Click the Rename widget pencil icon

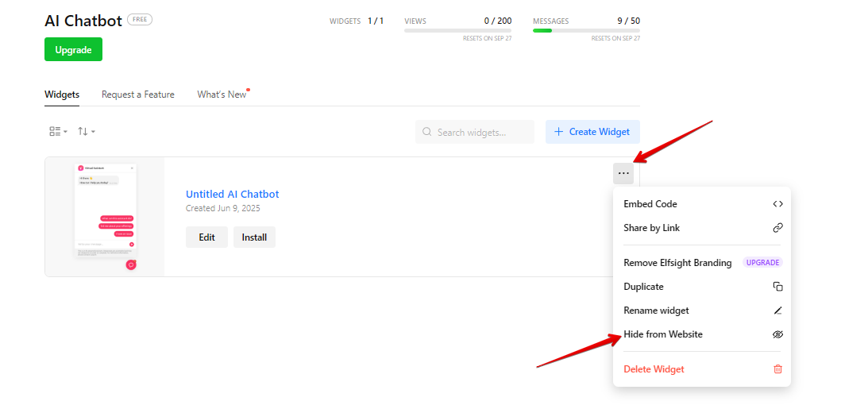pyautogui.click(x=777, y=311)
